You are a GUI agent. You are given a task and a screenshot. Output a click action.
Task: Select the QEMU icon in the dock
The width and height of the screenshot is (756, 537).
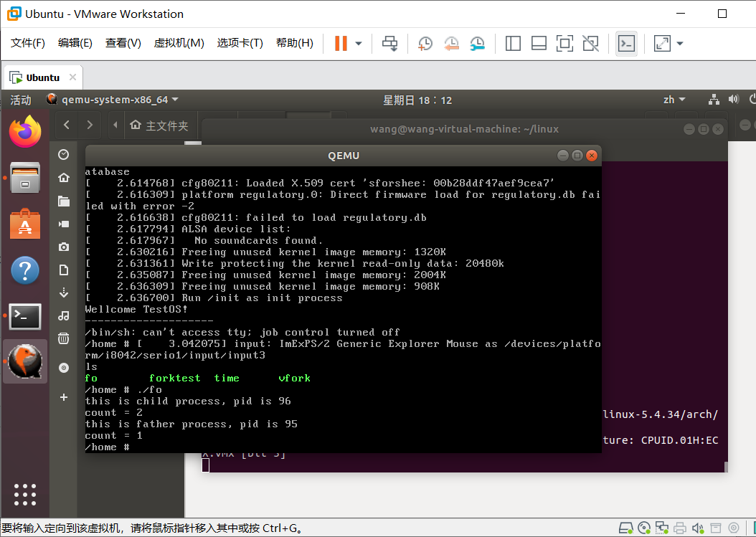(25, 361)
